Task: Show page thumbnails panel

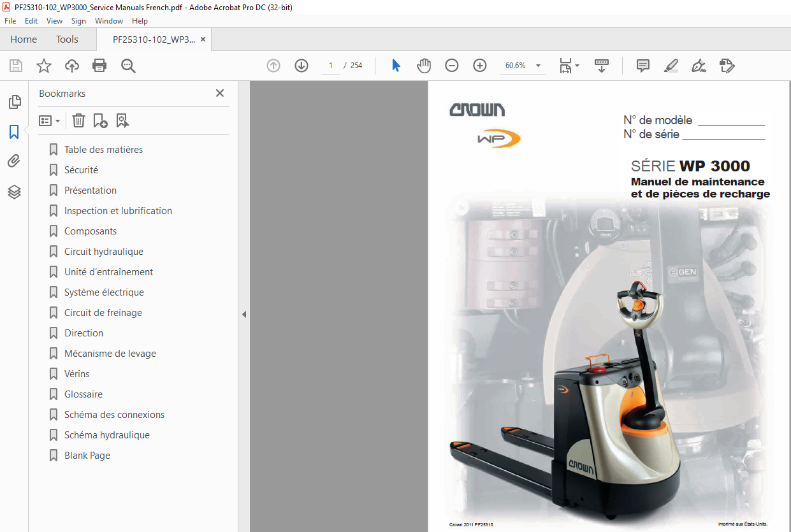Action: [x=14, y=102]
